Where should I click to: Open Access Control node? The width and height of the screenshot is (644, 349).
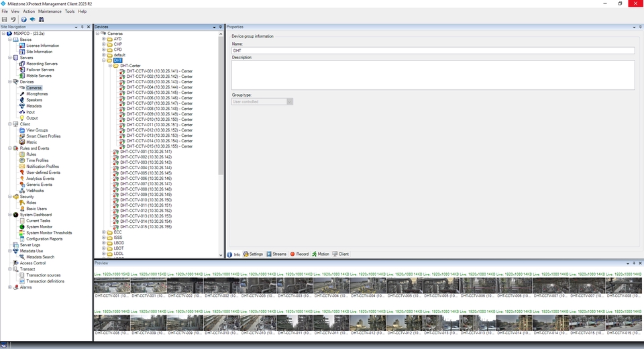(33, 263)
